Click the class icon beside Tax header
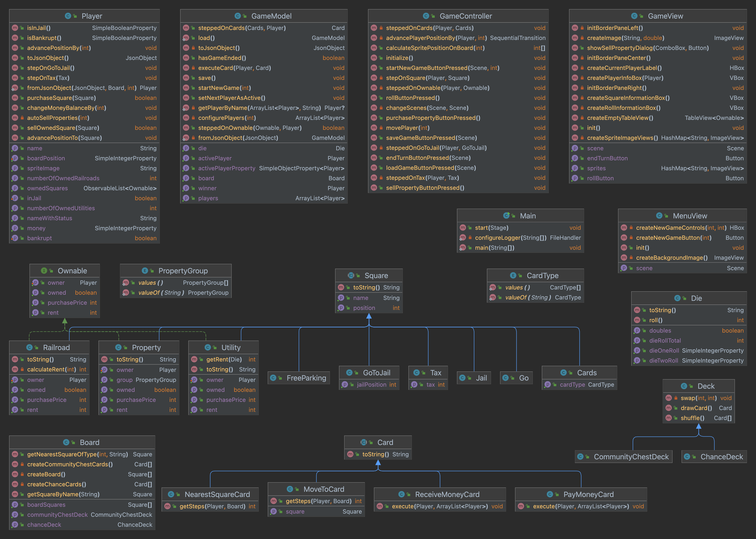 pos(417,373)
